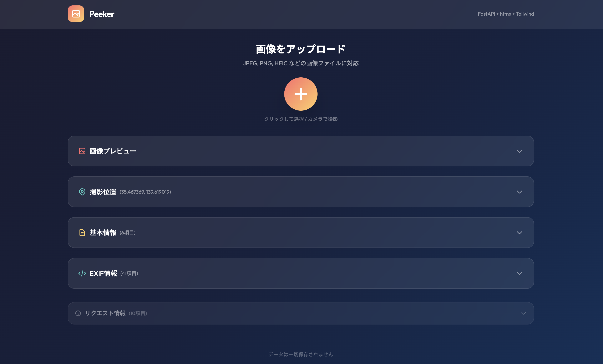Click the 基本情報 6項目 heading
Viewport: 603px width, 364px height.
pyautogui.click(x=113, y=233)
